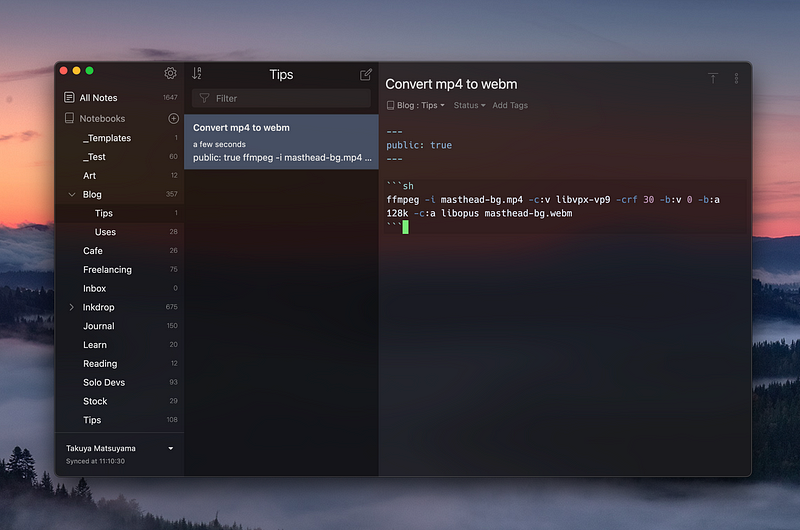Image resolution: width=800 pixels, height=530 pixels.
Task: Click the filter funnel icon
Action: coord(205,98)
